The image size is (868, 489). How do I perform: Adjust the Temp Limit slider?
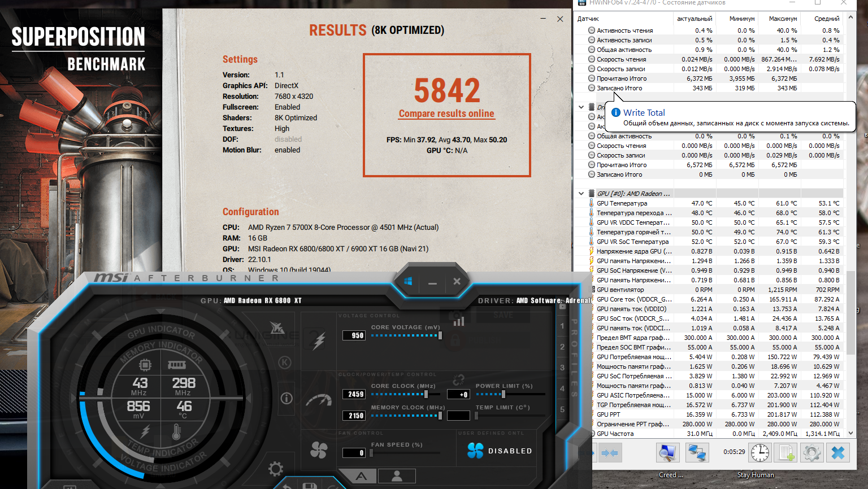(x=510, y=416)
